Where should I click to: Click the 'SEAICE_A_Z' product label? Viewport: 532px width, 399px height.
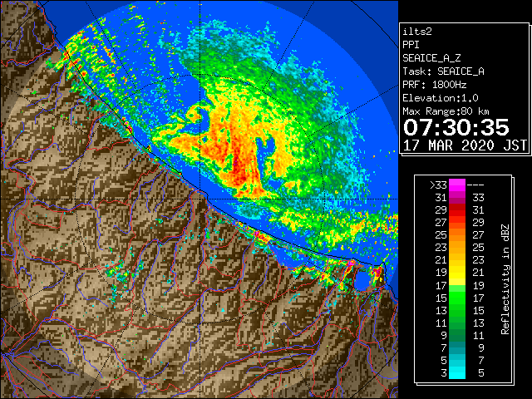point(431,58)
